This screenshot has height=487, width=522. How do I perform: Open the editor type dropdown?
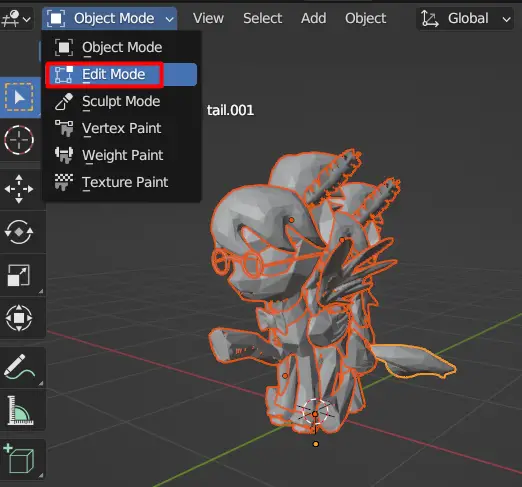16,18
